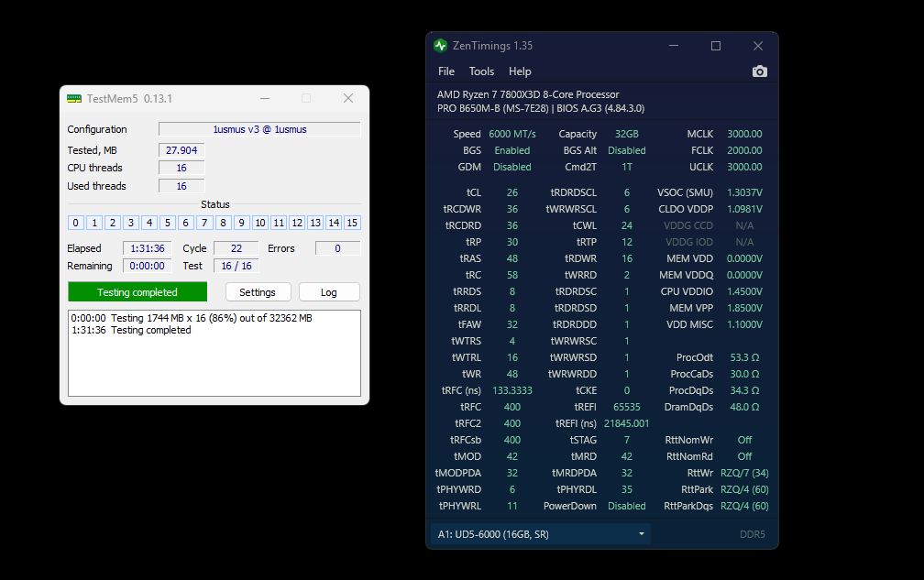Open the Help menu in ZenTimings
This screenshot has height=580, width=924.
point(520,71)
